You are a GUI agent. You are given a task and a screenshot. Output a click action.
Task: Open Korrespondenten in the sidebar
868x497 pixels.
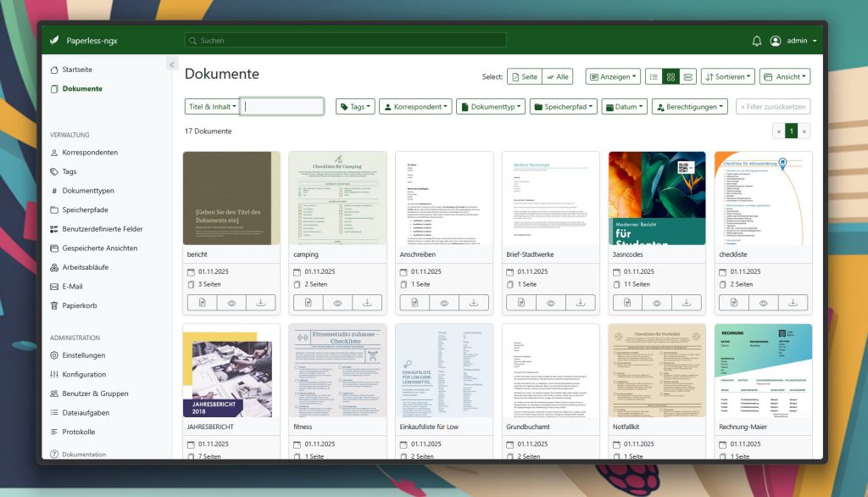[x=90, y=153]
